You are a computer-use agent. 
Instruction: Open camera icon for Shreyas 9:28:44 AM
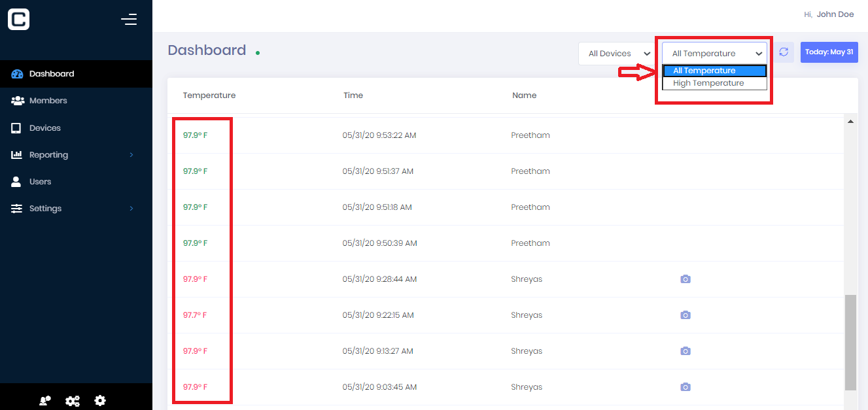click(x=686, y=279)
